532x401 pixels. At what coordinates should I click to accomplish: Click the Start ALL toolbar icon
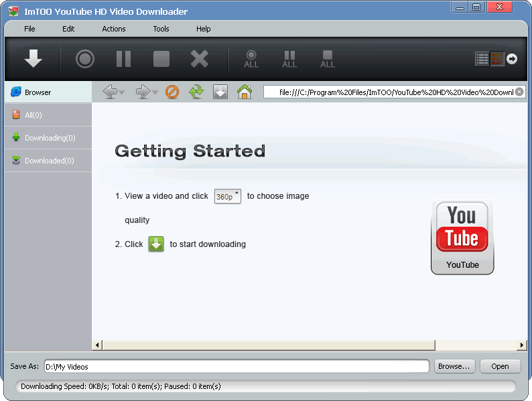coord(251,59)
